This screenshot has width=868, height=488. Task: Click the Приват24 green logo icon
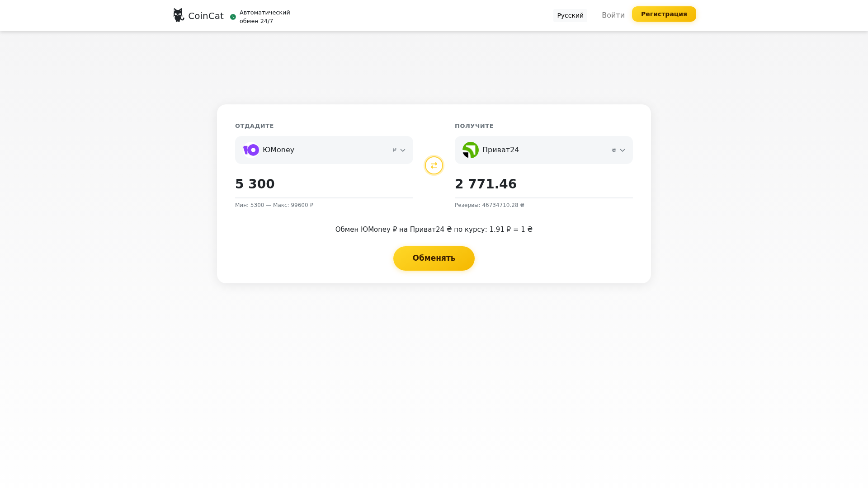coord(470,150)
